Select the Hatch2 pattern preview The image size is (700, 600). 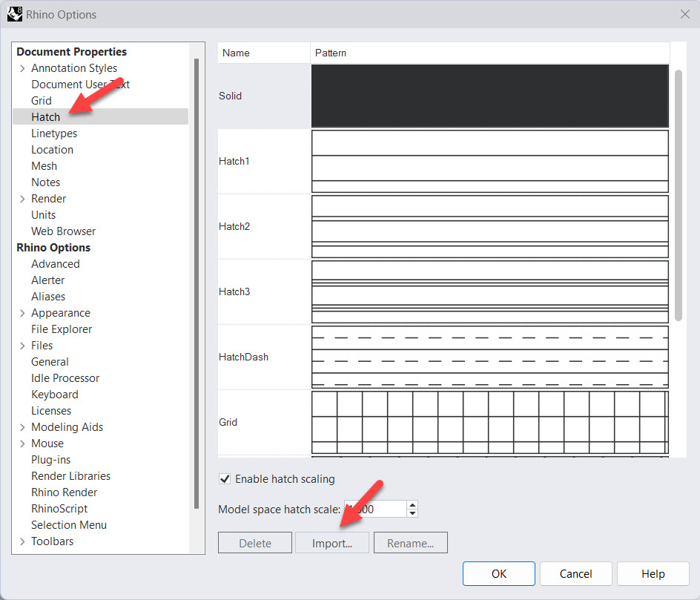489,226
